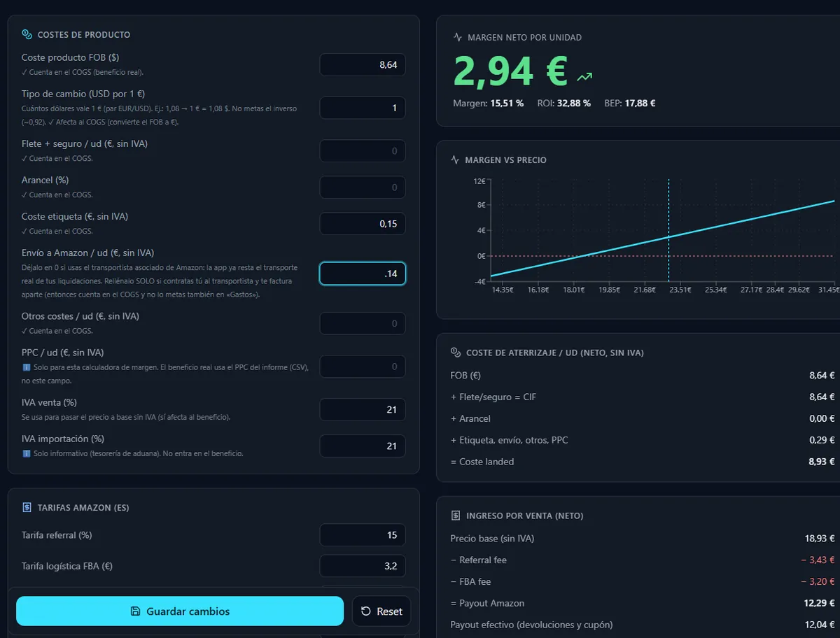Click the receipt icon beside Tarifas Amazon (ES)
Image resolution: width=840 pixels, height=638 pixels.
click(x=27, y=507)
